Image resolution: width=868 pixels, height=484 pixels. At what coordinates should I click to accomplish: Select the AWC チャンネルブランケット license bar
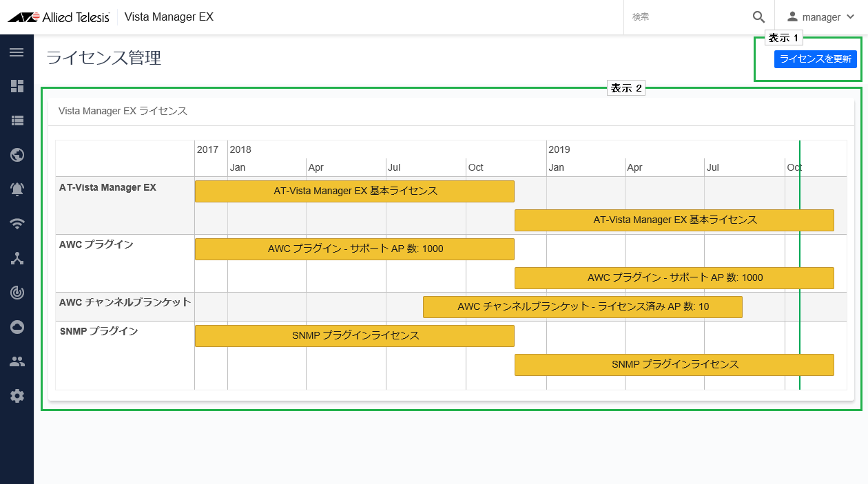point(583,307)
